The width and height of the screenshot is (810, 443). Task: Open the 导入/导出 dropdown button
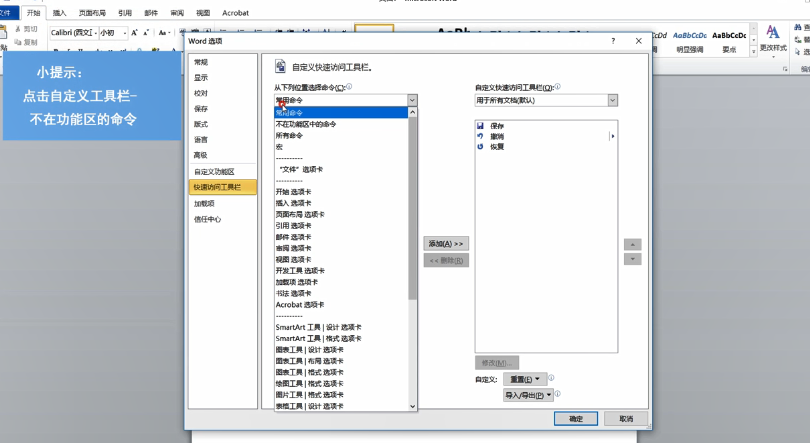click(x=528, y=395)
